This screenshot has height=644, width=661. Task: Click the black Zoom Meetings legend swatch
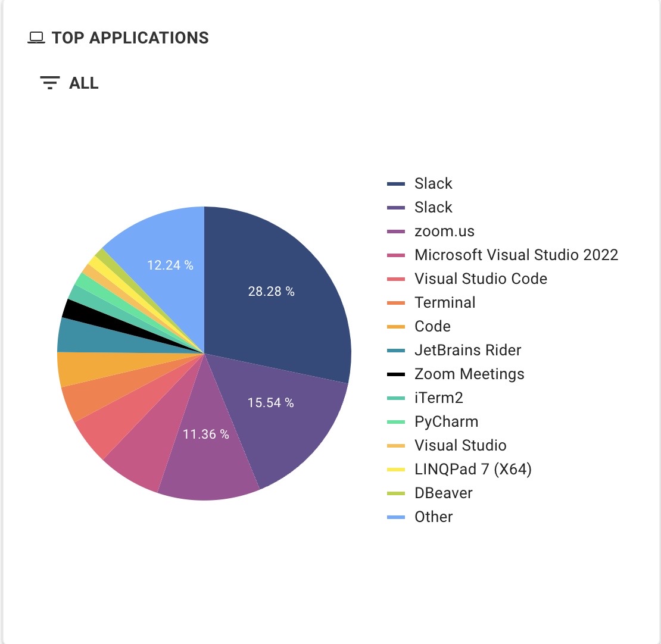(396, 374)
